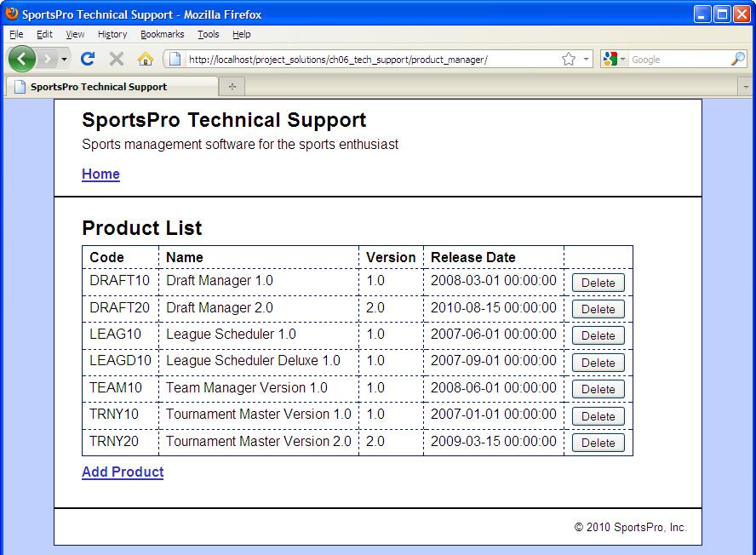Click the Google magnifier search icon

738,58
